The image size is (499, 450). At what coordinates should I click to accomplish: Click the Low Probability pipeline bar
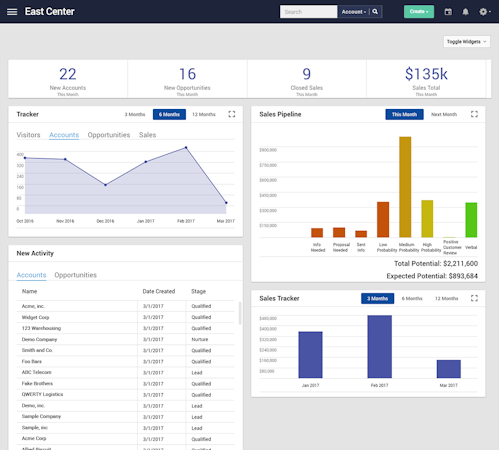point(383,220)
